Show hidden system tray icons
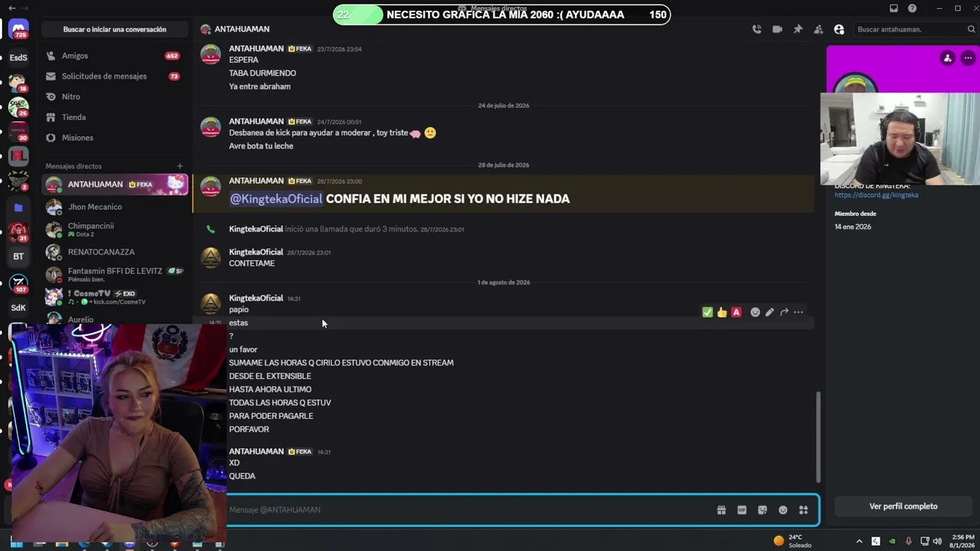The height and width of the screenshot is (551, 980). 858,541
